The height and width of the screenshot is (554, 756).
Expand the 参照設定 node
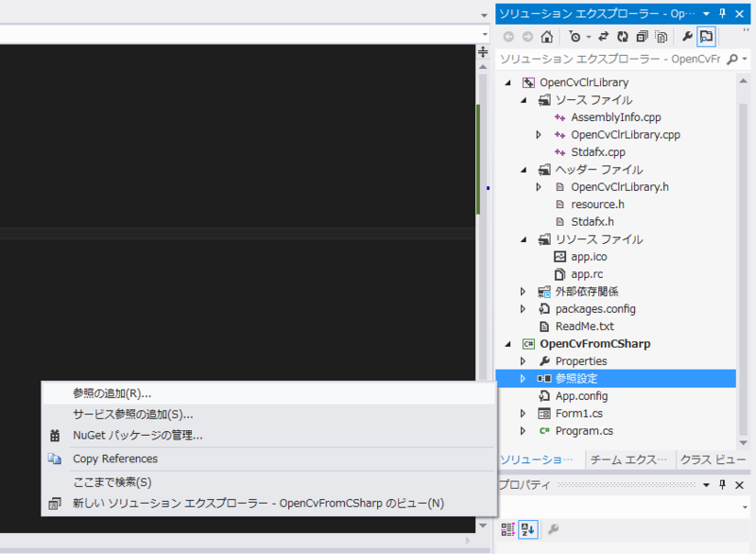pyautogui.click(x=524, y=379)
